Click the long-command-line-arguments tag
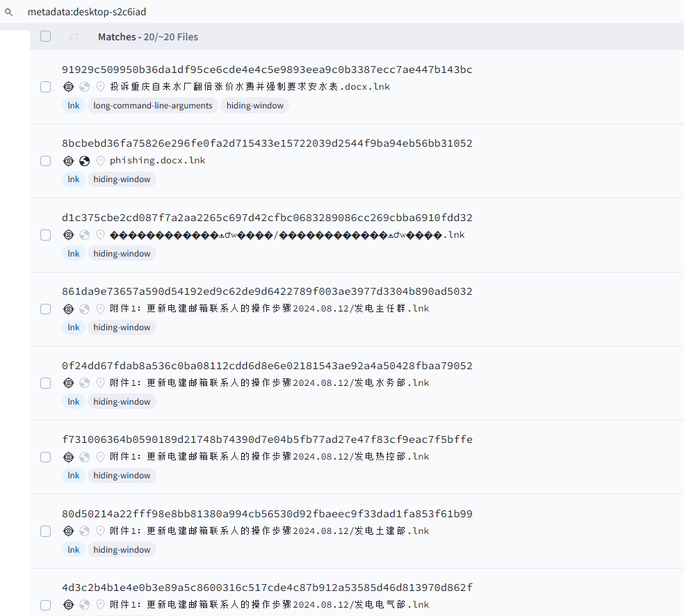 coord(153,106)
